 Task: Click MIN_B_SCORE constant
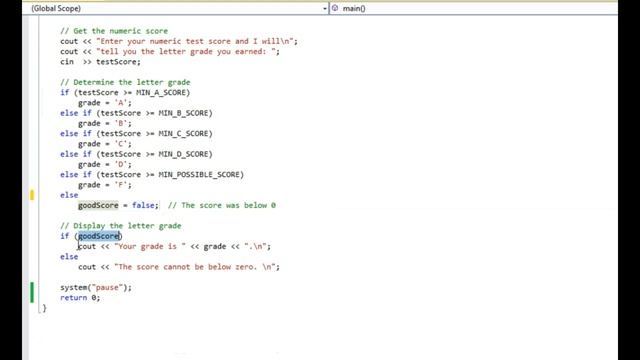click(x=183, y=113)
